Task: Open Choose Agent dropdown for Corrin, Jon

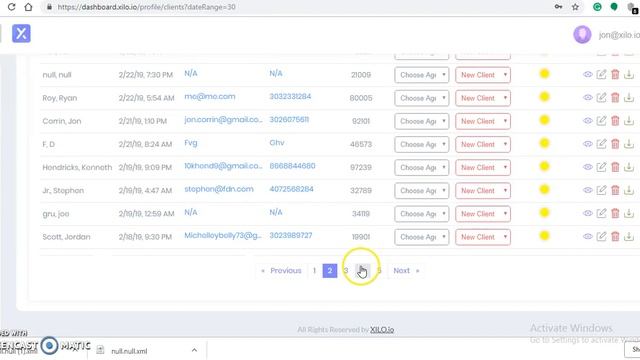Action: tap(422, 121)
